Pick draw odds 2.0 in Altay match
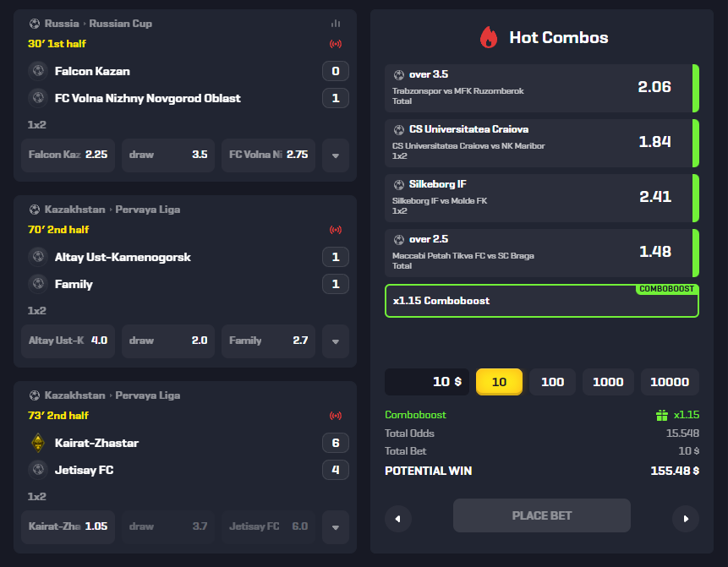728x567 pixels. [x=168, y=341]
